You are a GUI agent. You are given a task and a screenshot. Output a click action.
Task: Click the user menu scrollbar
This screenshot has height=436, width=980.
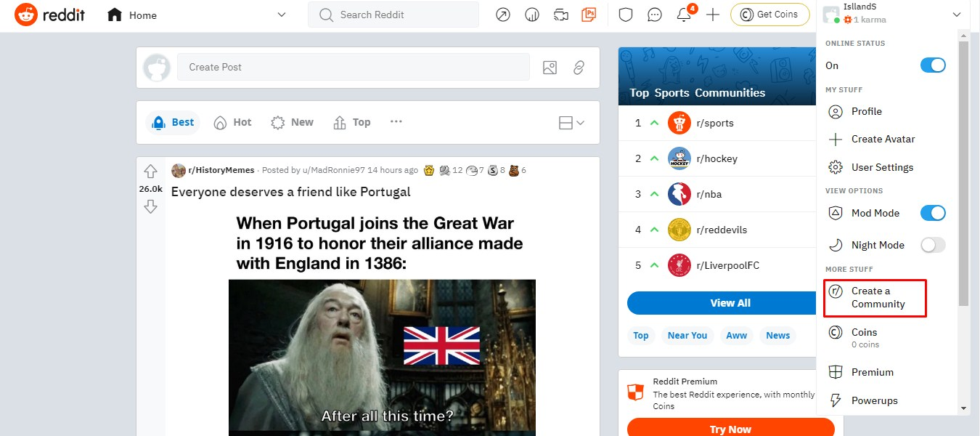(963, 173)
